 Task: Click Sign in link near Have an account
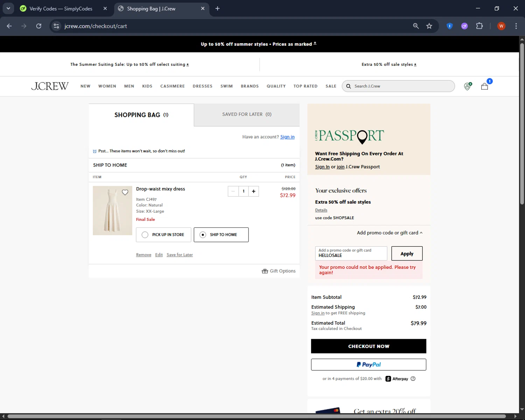coord(287,137)
